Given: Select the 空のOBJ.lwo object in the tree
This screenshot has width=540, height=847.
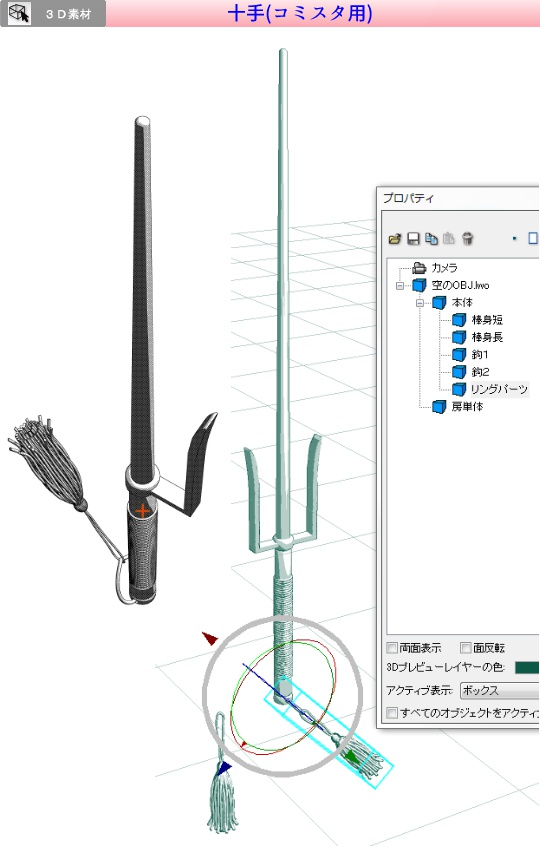Looking at the screenshot, I should point(460,285).
